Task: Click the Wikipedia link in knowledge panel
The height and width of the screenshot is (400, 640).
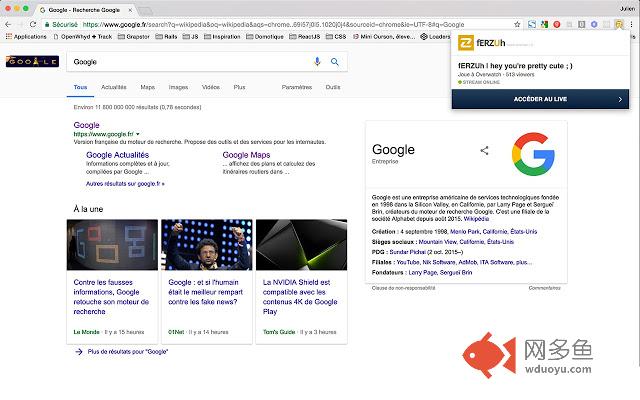Action: (476, 219)
